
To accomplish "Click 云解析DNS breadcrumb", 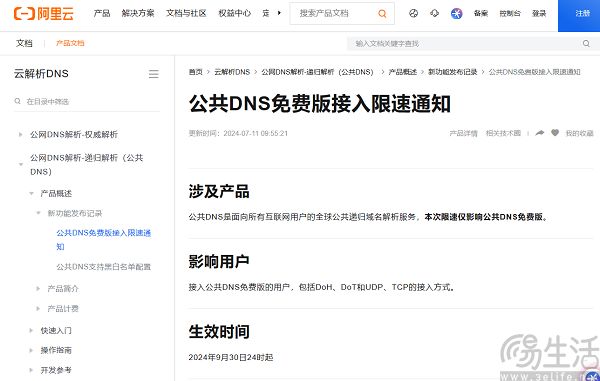I will (x=232, y=72).
